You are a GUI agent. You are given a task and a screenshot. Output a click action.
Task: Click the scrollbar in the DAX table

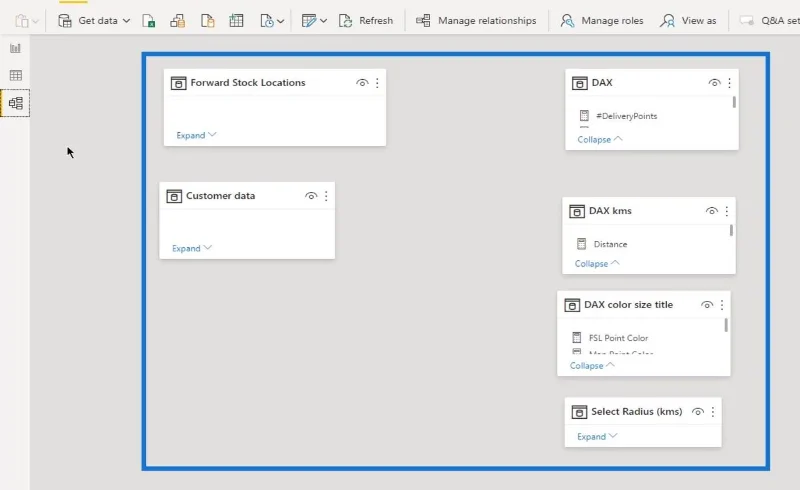pyautogui.click(x=734, y=102)
